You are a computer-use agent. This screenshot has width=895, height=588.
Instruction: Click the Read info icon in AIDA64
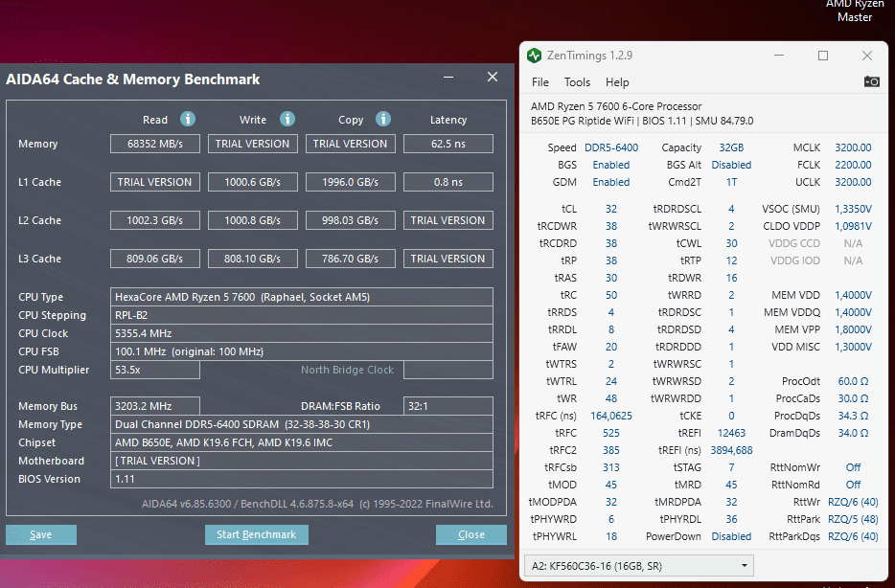[188, 119]
